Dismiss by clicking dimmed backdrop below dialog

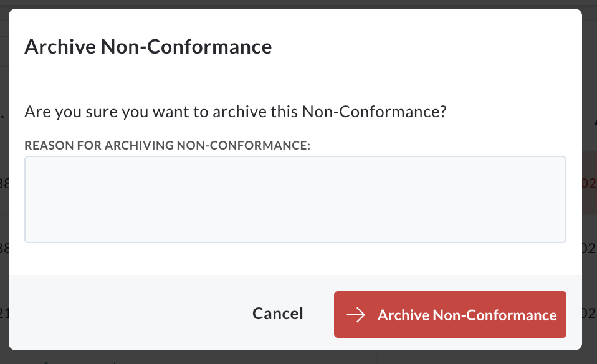pos(298,358)
